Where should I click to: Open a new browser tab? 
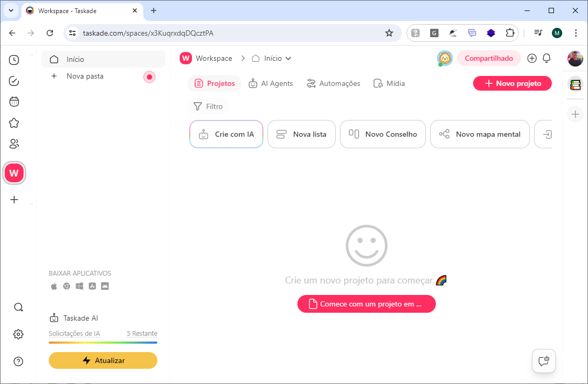pyautogui.click(x=153, y=10)
